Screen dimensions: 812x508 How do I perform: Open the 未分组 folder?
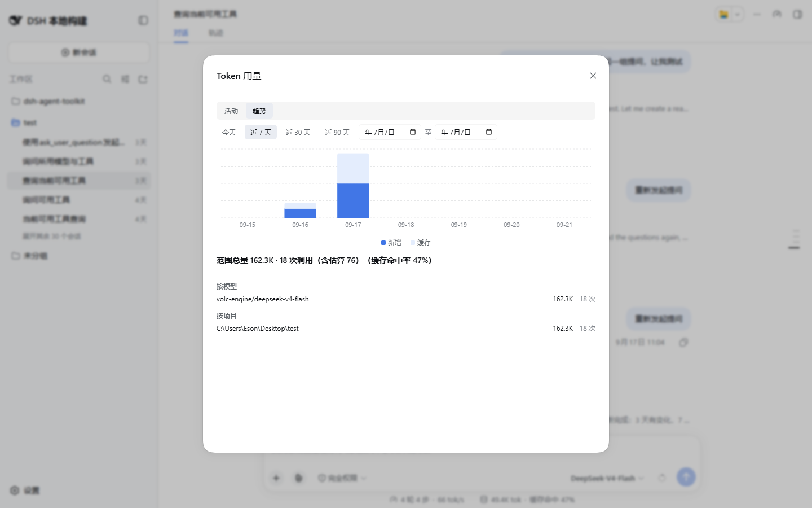point(79,256)
